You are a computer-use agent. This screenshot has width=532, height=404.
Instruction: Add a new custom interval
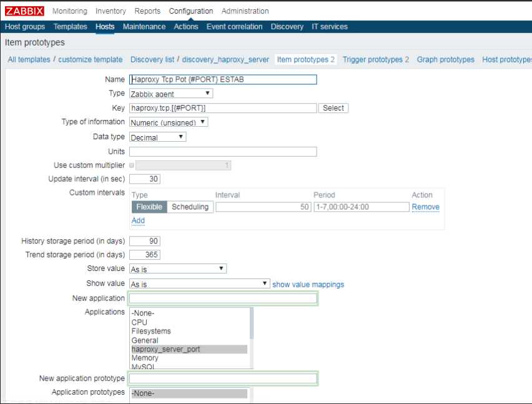tap(138, 220)
